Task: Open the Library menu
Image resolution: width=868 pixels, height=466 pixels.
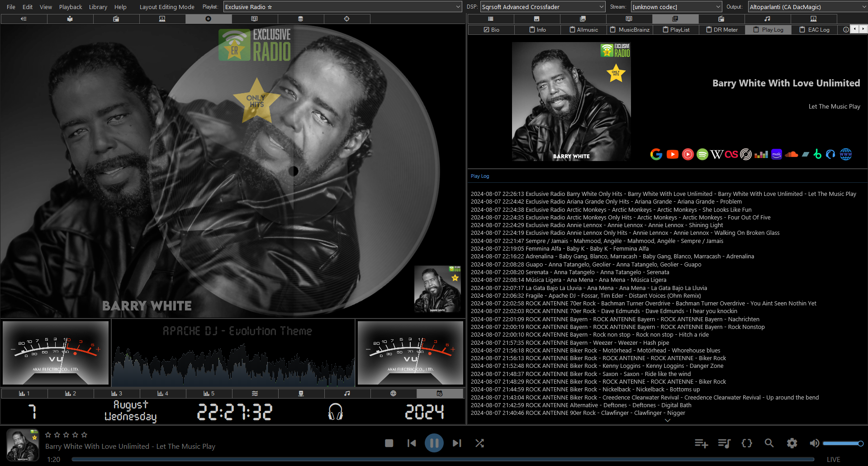Action: tap(98, 7)
